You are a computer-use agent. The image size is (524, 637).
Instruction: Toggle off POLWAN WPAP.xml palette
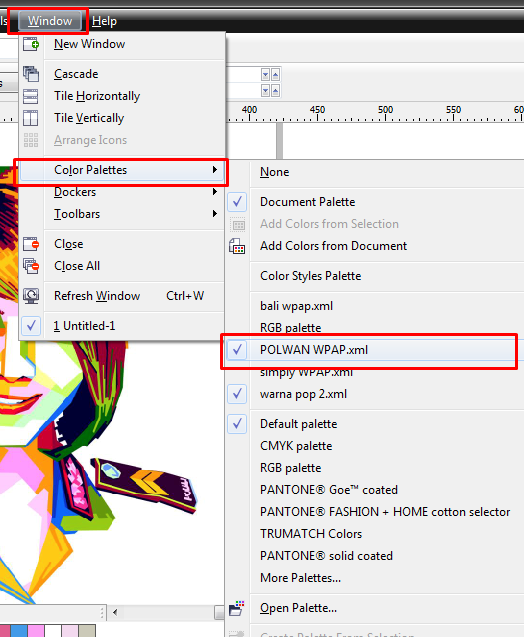pyautogui.click(x=237, y=350)
